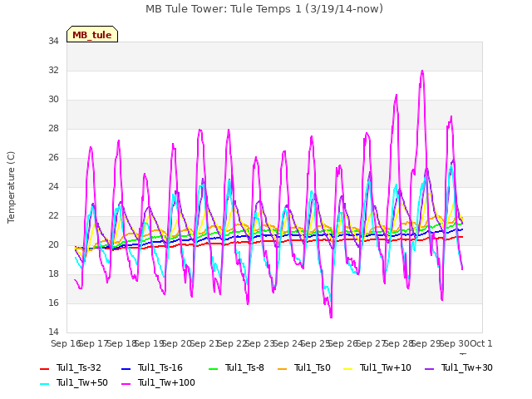Click the Oct 1 x-axis label

pos(481,343)
